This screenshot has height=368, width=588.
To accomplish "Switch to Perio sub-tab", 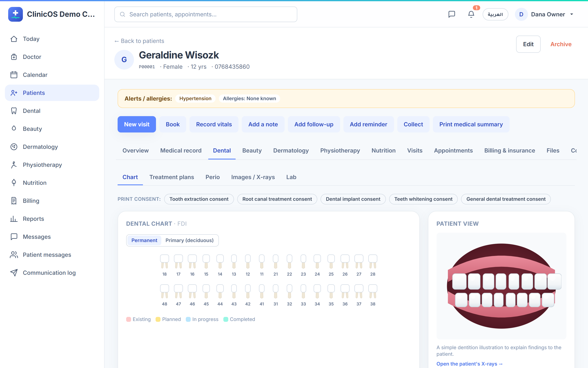I will click(x=213, y=177).
